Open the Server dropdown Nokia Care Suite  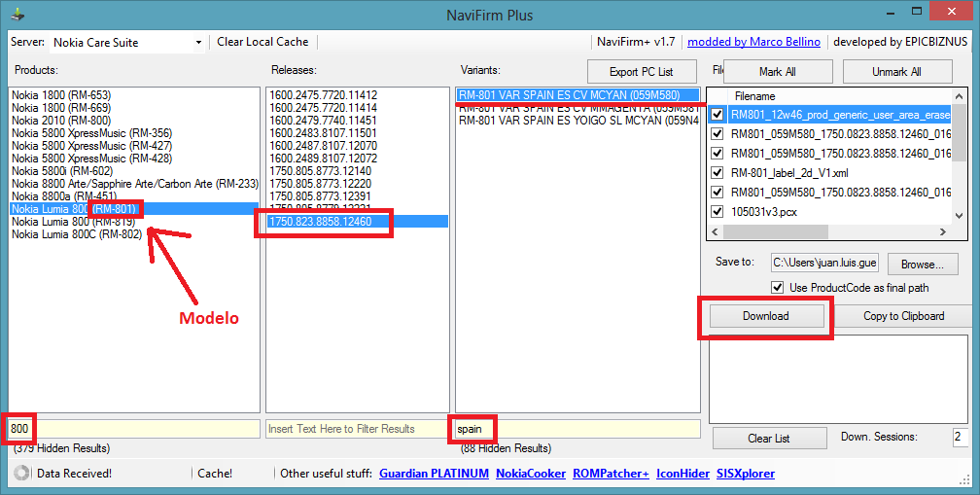(x=198, y=43)
